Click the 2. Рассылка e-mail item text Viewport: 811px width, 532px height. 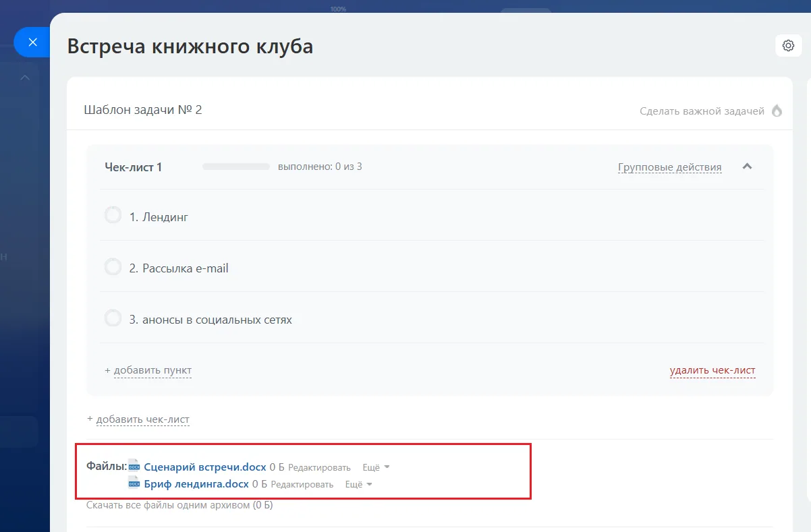179,268
